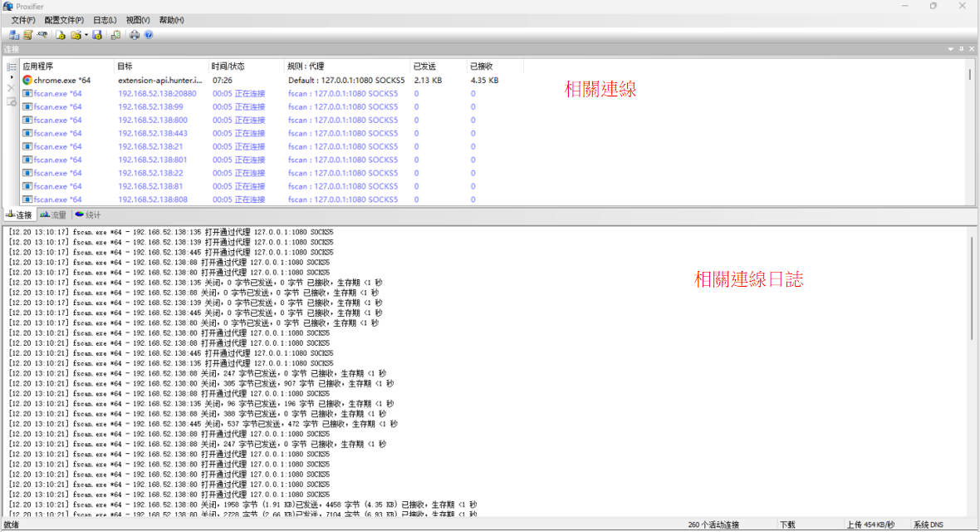This screenshot has height=532, width=980.
Task: Open the 帮助(H) menu
Action: [171, 20]
